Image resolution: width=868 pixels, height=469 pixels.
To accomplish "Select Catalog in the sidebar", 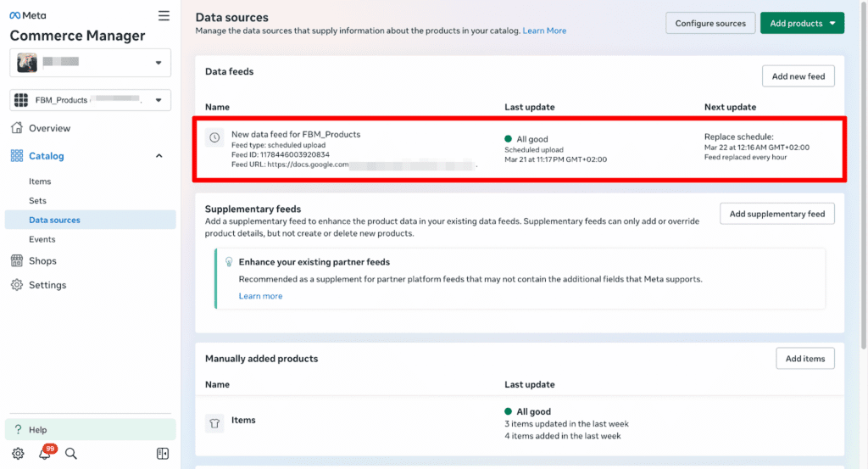I will (x=47, y=156).
